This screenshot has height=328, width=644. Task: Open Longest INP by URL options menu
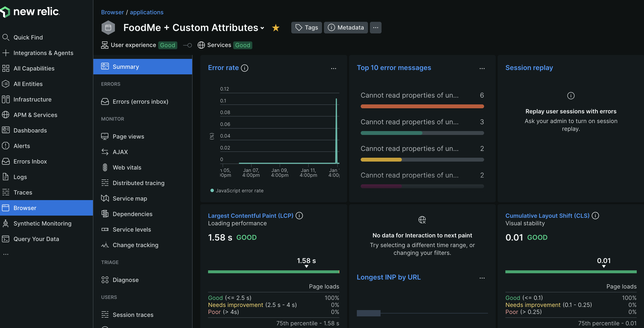482,278
